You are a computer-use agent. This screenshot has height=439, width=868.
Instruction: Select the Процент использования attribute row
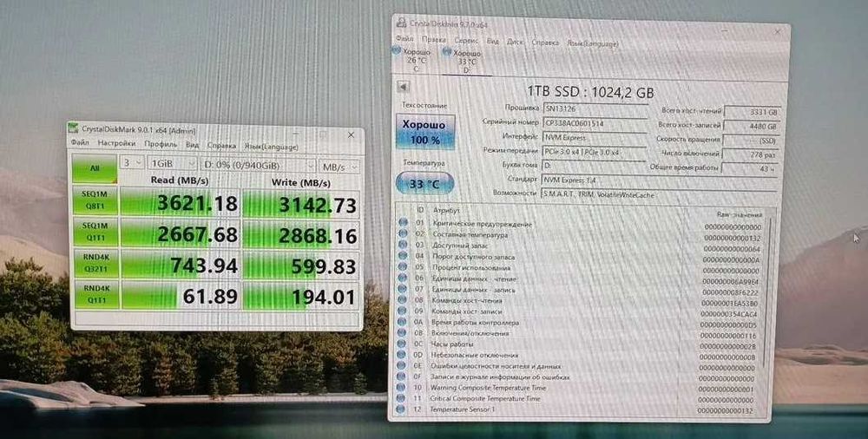click(x=582, y=268)
